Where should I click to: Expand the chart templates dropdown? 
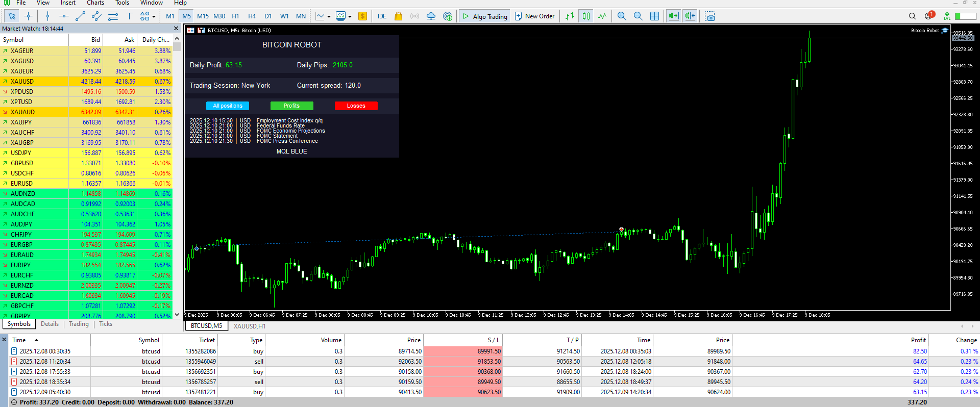[x=350, y=17]
